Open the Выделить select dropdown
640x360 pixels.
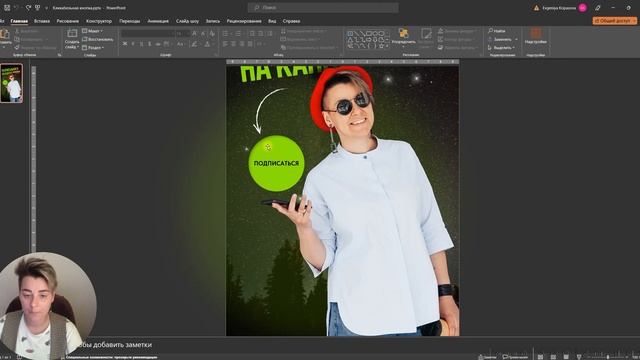coord(501,47)
